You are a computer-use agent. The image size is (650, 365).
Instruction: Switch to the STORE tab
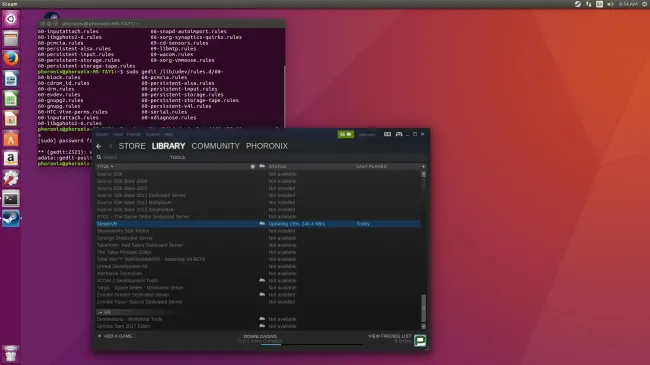pyautogui.click(x=132, y=146)
